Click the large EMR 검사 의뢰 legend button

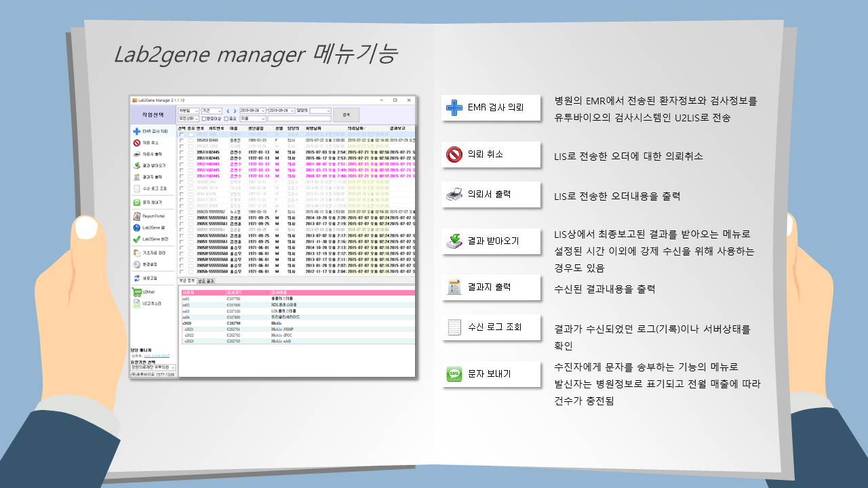(x=490, y=107)
